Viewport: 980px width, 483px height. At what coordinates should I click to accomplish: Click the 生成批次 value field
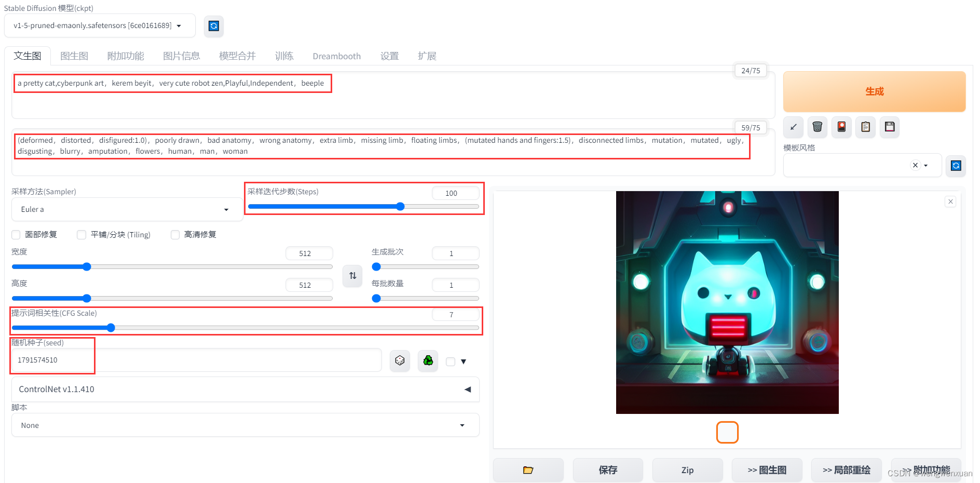[455, 253]
